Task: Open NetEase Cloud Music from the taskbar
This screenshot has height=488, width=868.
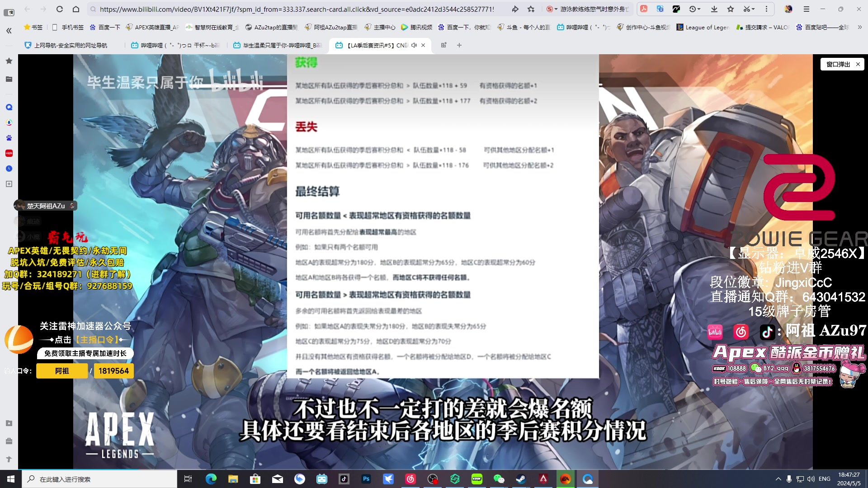Action: 410,479
